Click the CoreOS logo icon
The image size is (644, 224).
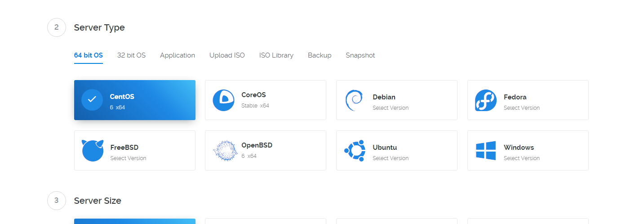tap(223, 100)
